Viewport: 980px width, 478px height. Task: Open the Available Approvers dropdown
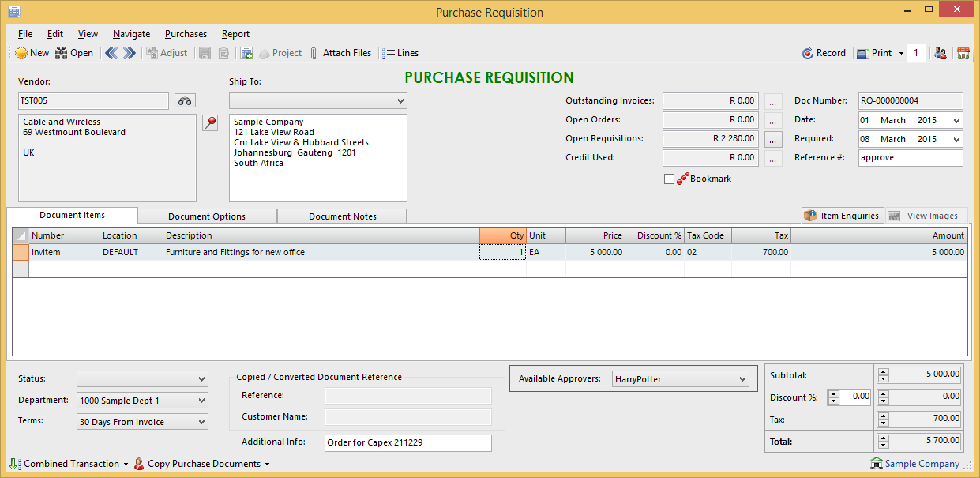coord(742,379)
